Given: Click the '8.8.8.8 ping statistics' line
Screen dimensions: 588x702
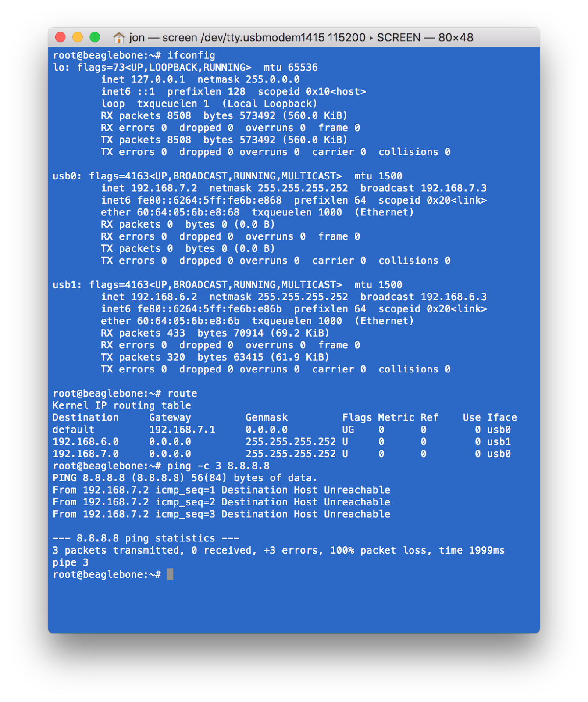Looking at the screenshot, I should pos(146,538).
